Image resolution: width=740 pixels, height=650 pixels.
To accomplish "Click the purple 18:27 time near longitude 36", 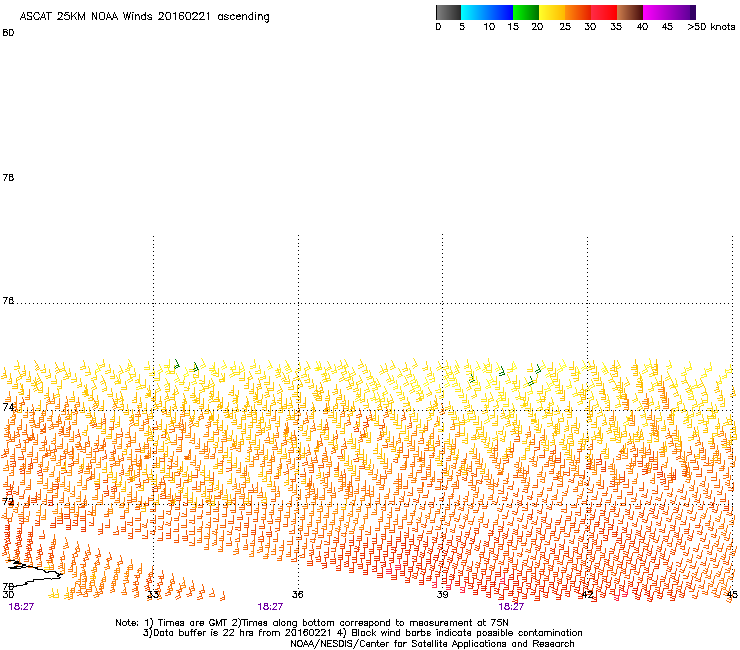I will pyautogui.click(x=270, y=607).
